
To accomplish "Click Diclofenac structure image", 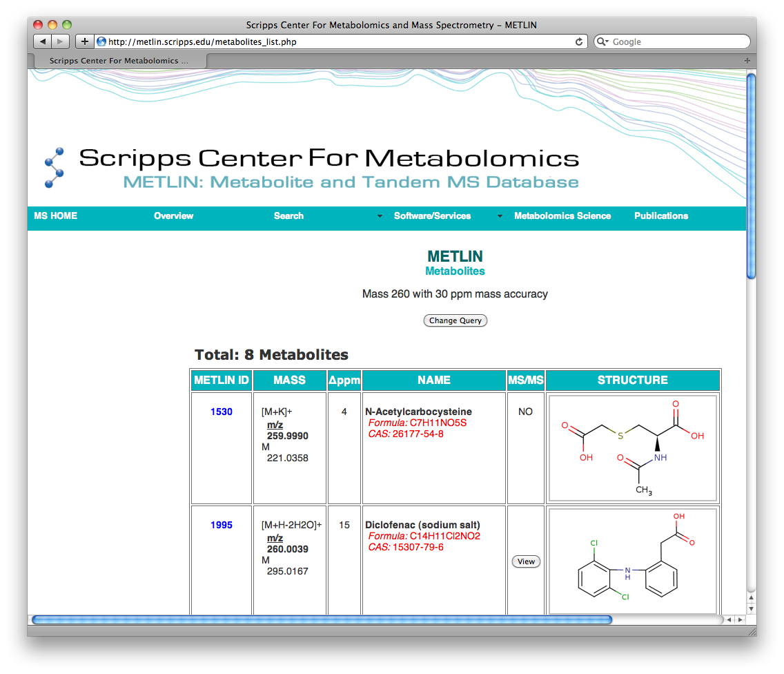I will coord(632,561).
